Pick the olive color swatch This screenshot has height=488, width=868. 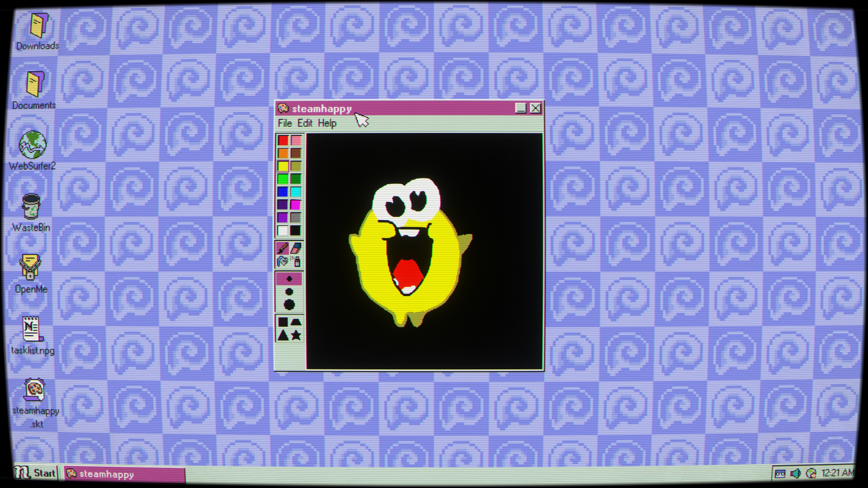click(296, 166)
